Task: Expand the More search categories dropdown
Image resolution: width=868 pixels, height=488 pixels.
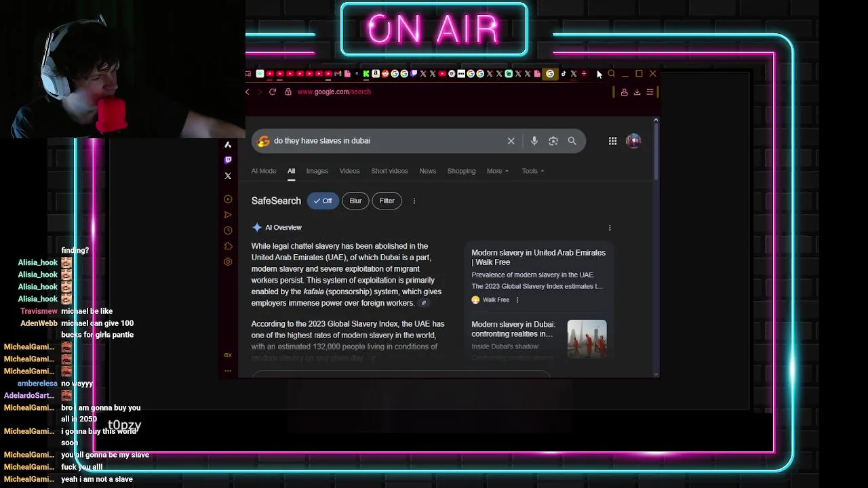Action: pos(497,171)
